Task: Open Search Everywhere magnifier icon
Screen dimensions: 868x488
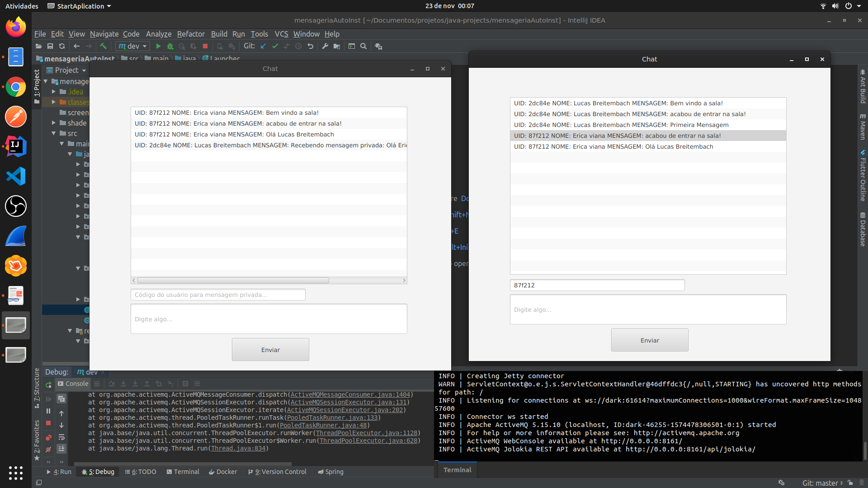Action: point(363,46)
